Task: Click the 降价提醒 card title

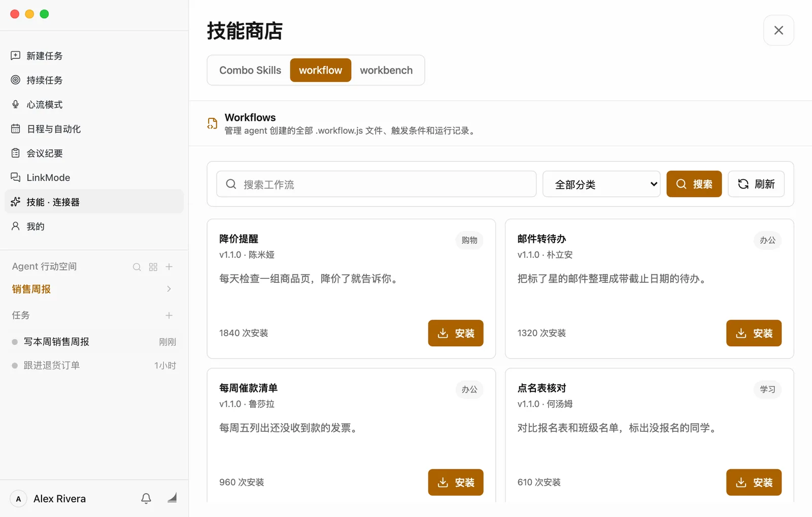Action: (x=239, y=239)
